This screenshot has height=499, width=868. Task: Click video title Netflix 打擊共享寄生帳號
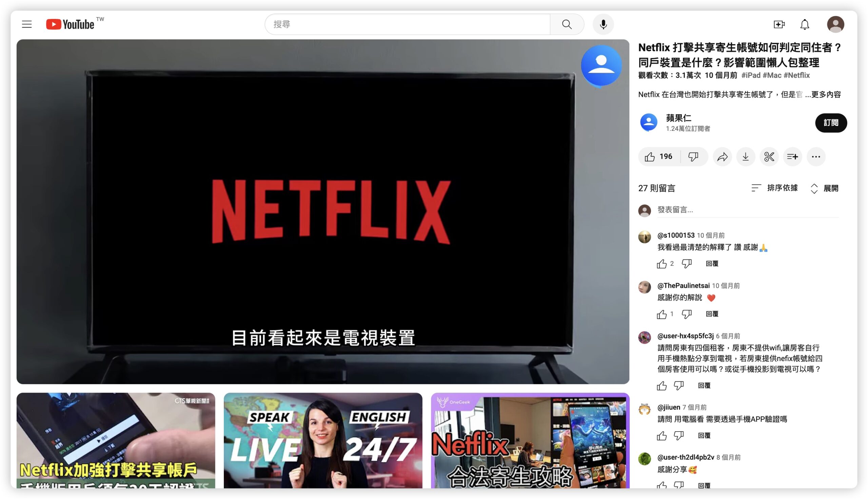tap(740, 55)
